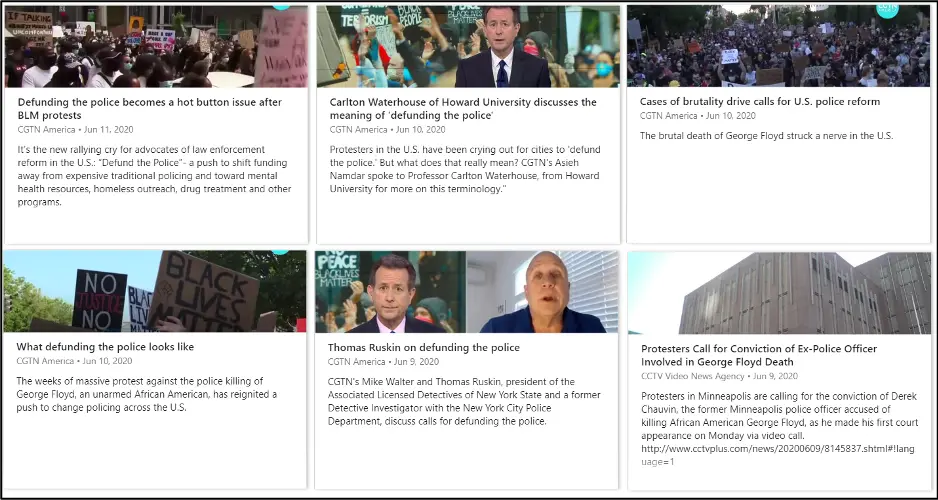Click 'Defunding the police becomes a hot button issue' headline
938x500 pixels.
(150, 109)
